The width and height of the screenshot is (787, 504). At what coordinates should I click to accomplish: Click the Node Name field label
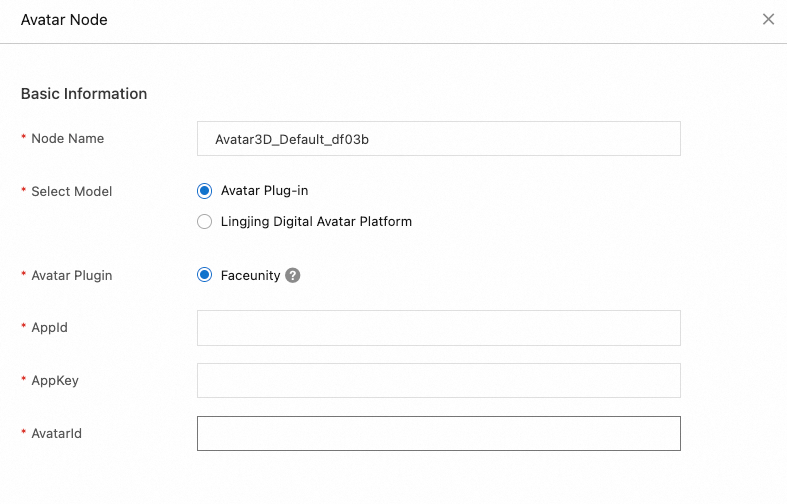(67, 138)
